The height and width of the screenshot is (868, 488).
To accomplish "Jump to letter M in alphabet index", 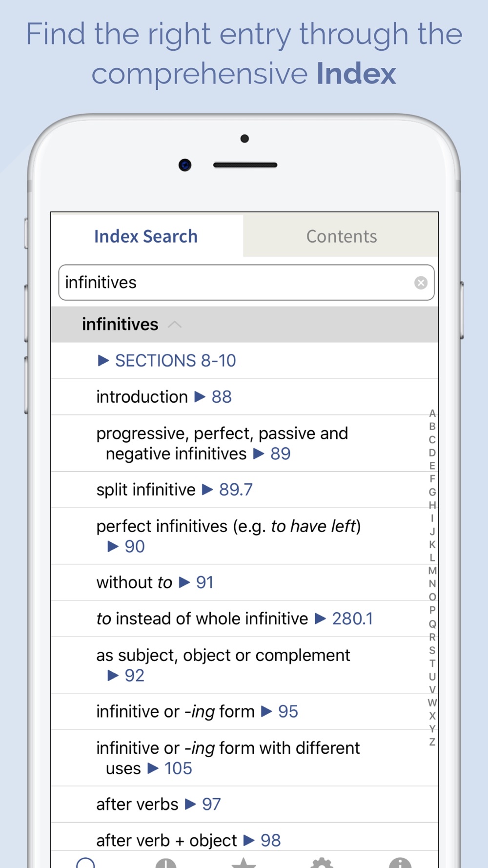I will [432, 571].
